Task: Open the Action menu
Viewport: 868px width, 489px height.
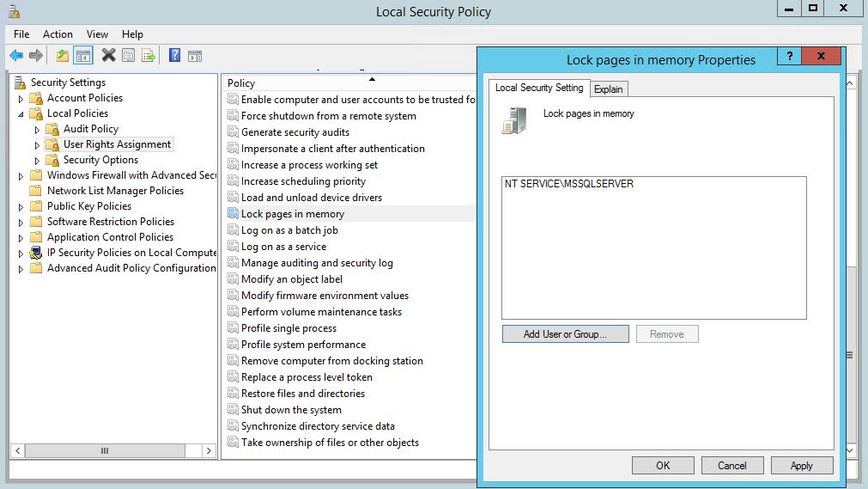Action: (58, 34)
